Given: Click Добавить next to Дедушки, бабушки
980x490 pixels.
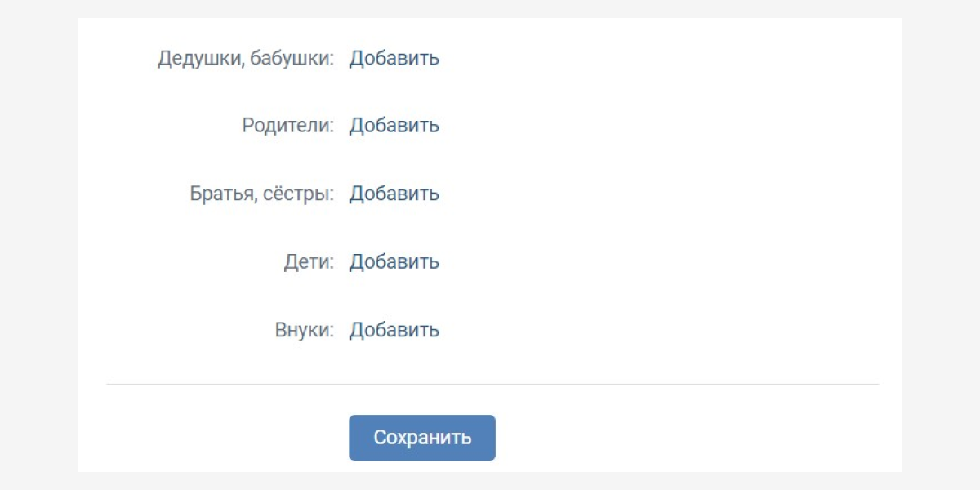Looking at the screenshot, I should 394,59.
